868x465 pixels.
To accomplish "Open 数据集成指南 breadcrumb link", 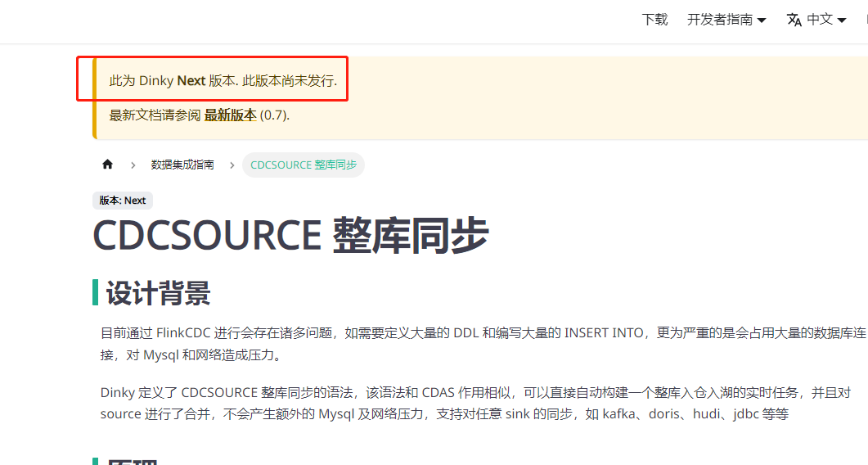I will (182, 165).
